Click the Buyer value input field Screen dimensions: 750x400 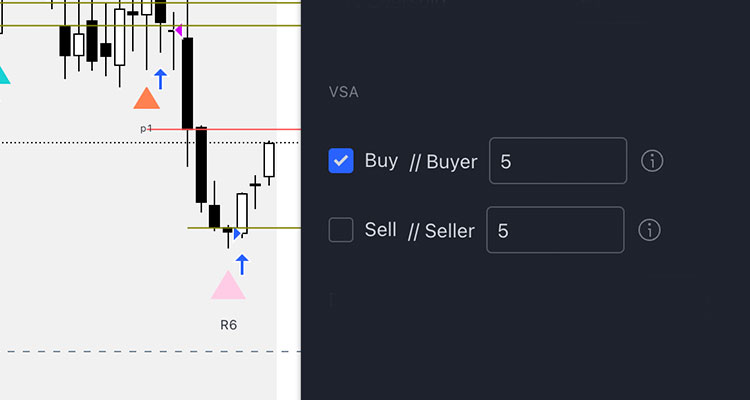click(558, 161)
